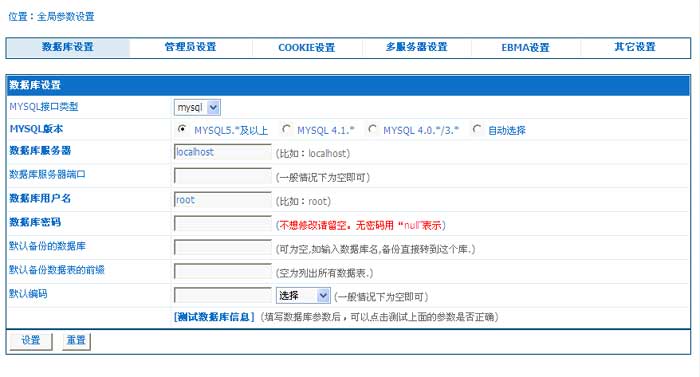Click the 测试数据库信息 link
The height and width of the screenshot is (377, 700).
214,317
